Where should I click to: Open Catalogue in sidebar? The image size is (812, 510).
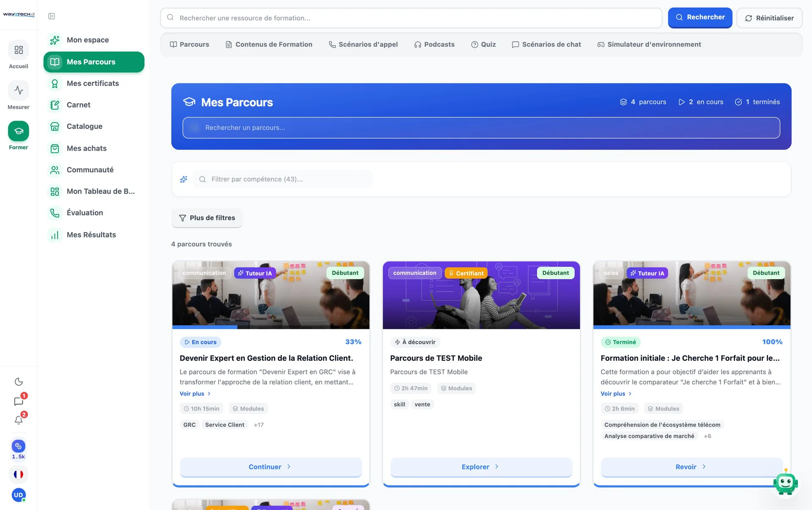coord(94,126)
